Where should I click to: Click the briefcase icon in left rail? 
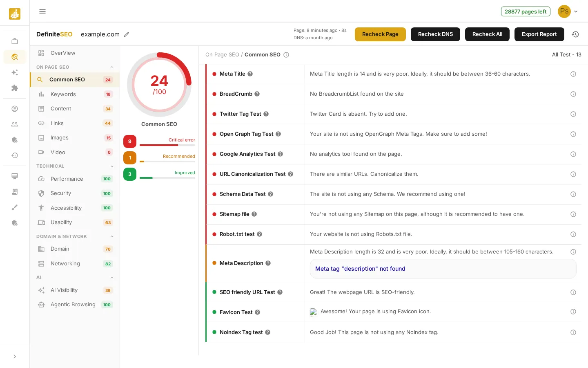click(x=15, y=41)
